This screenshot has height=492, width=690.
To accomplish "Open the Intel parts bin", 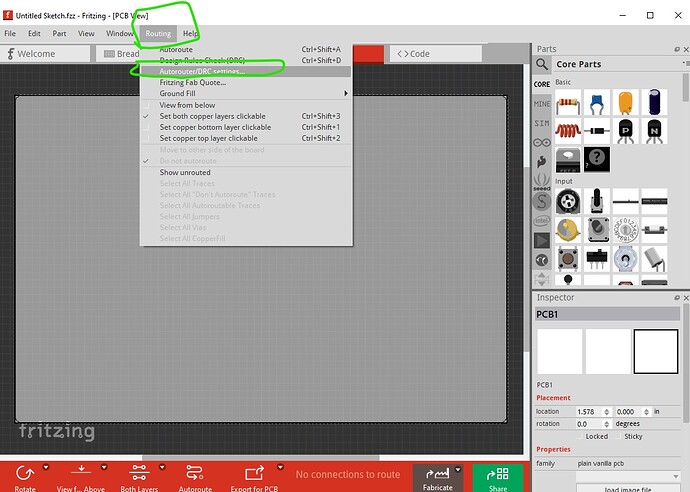I will (542, 221).
